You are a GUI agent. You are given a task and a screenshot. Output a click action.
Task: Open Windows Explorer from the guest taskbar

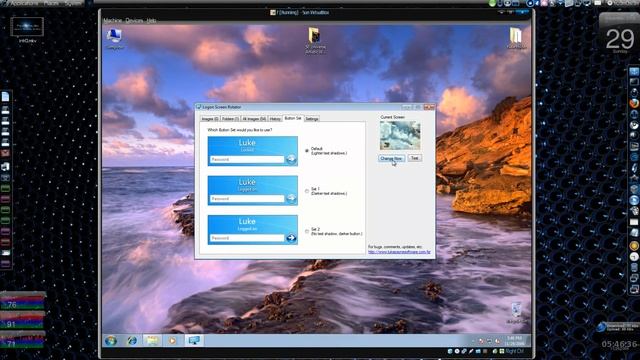coord(152,340)
